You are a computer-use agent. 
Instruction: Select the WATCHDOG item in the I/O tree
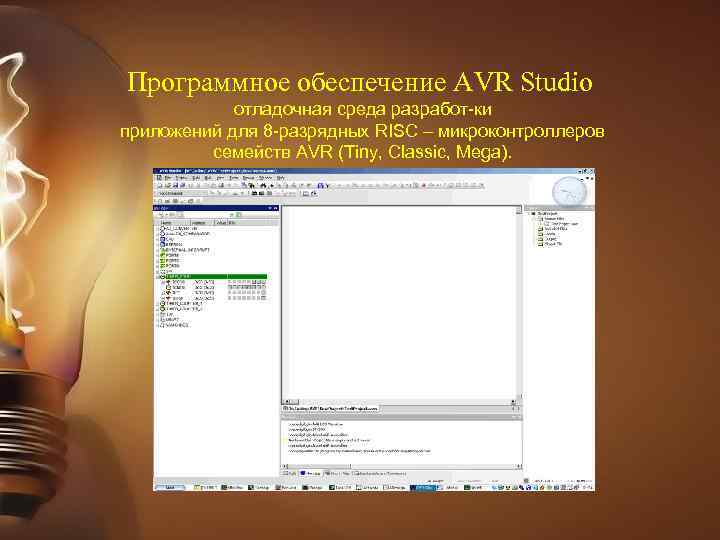(x=175, y=325)
